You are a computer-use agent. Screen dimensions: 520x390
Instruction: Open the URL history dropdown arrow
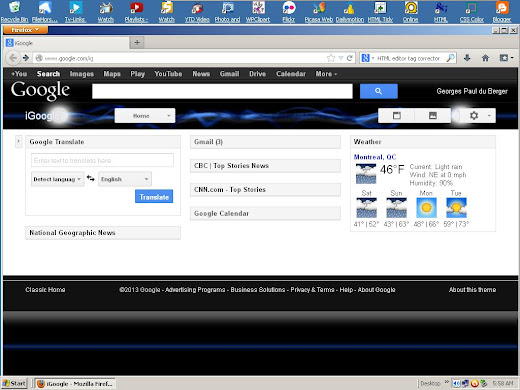coord(341,58)
